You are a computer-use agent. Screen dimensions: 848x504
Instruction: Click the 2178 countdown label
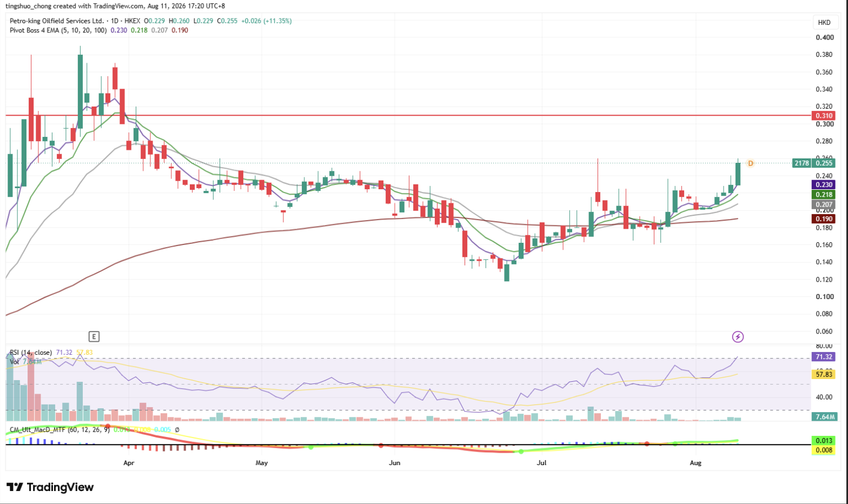coord(801,163)
